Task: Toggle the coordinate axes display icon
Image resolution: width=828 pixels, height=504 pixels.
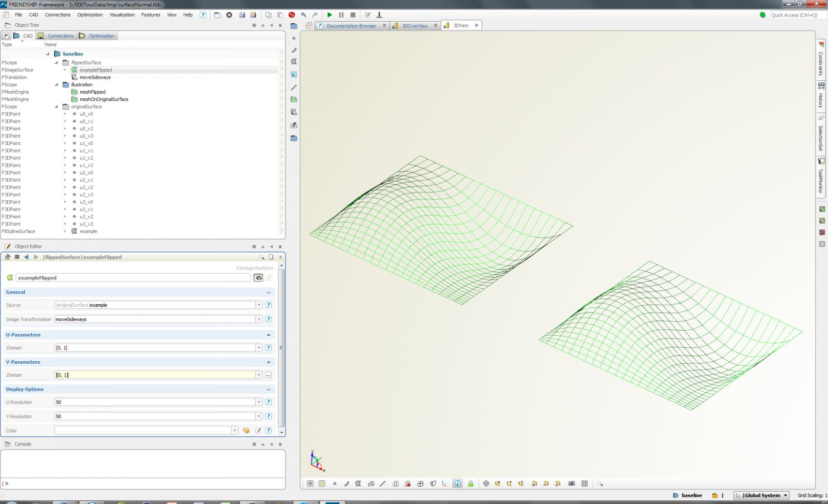Action: 444,483
